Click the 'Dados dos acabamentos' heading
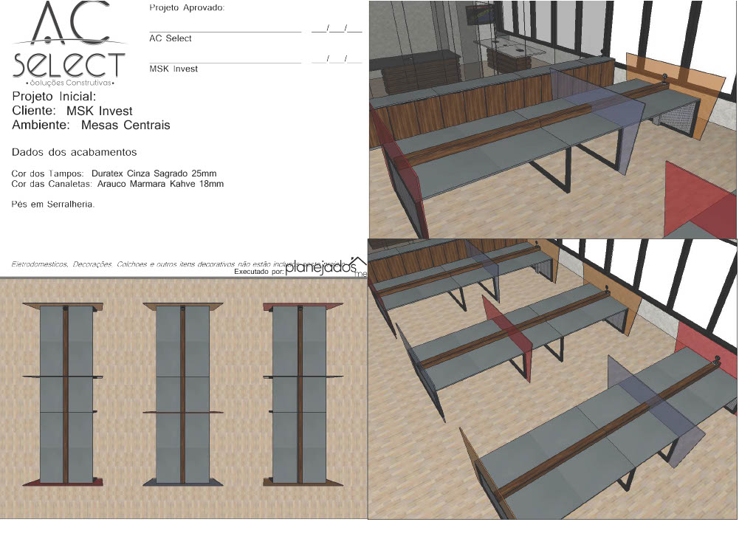 pos(74,153)
